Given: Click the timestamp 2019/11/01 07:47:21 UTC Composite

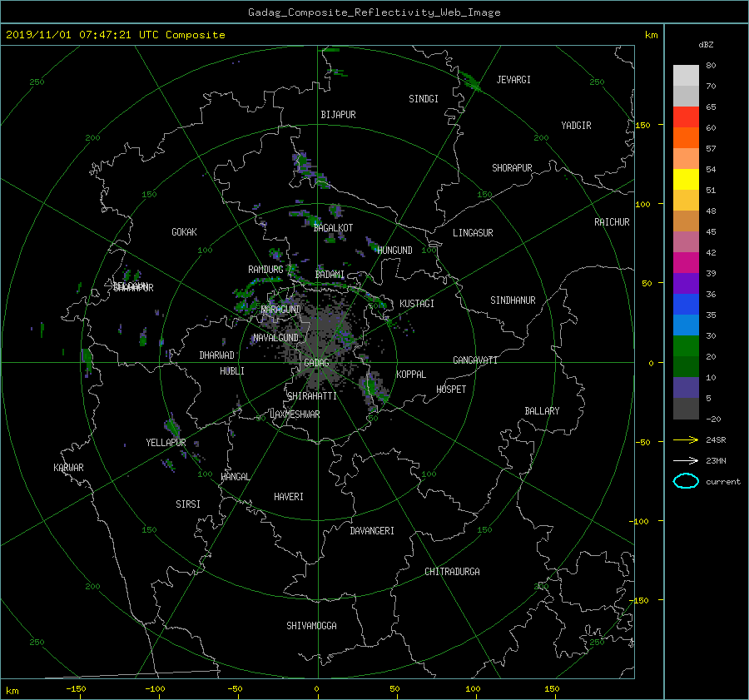Looking at the screenshot, I should tap(115, 35).
